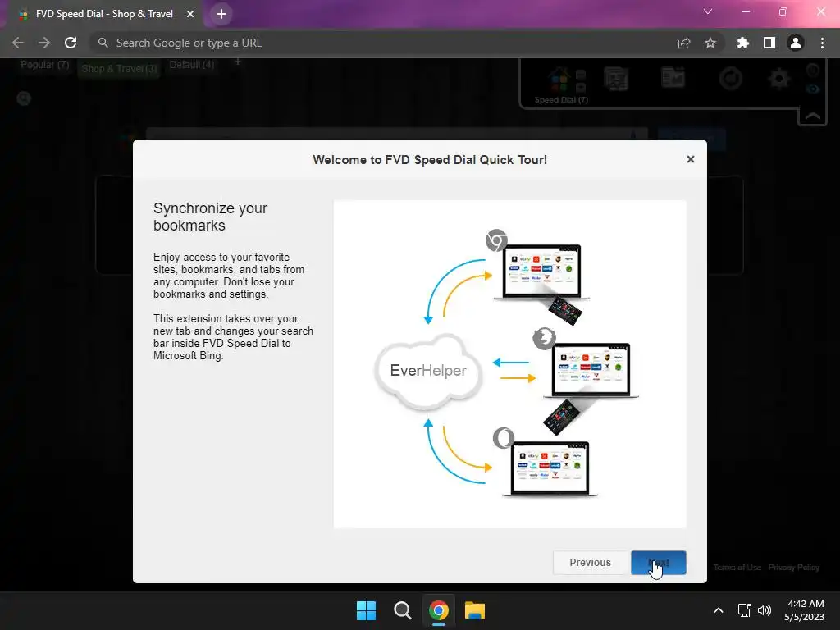Viewport: 840px width, 630px height.
Task: Open network status tray icon
Action: click(x=744, y=610)
